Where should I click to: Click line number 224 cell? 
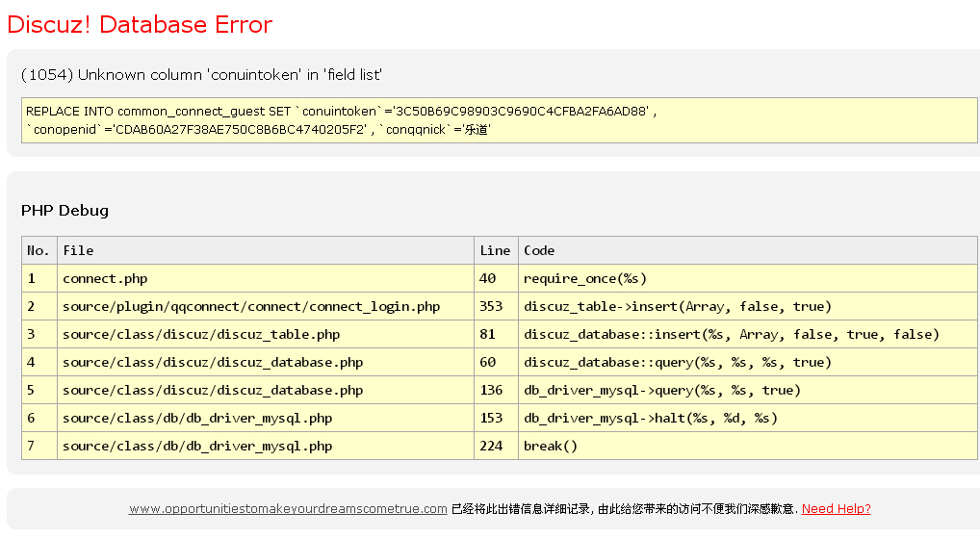tap(496, 447)
